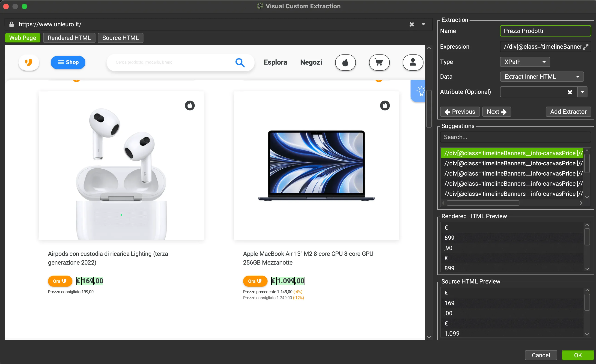
Task: Click the Add Extractor button
Action: (568, 111)
